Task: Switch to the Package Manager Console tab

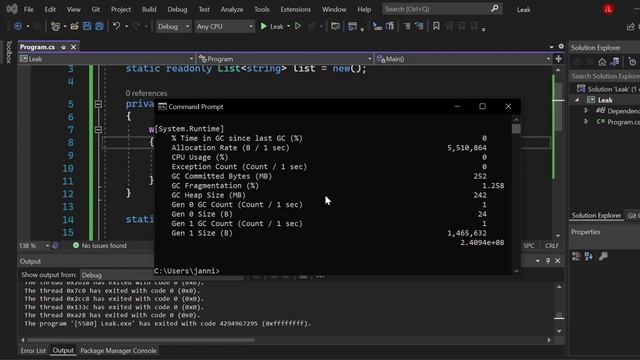Action: pos(118,351)
